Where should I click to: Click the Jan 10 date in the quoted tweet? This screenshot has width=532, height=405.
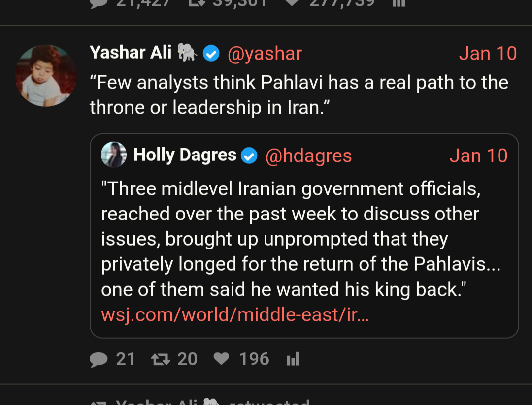pyautogui.click(x=478, y=156)
